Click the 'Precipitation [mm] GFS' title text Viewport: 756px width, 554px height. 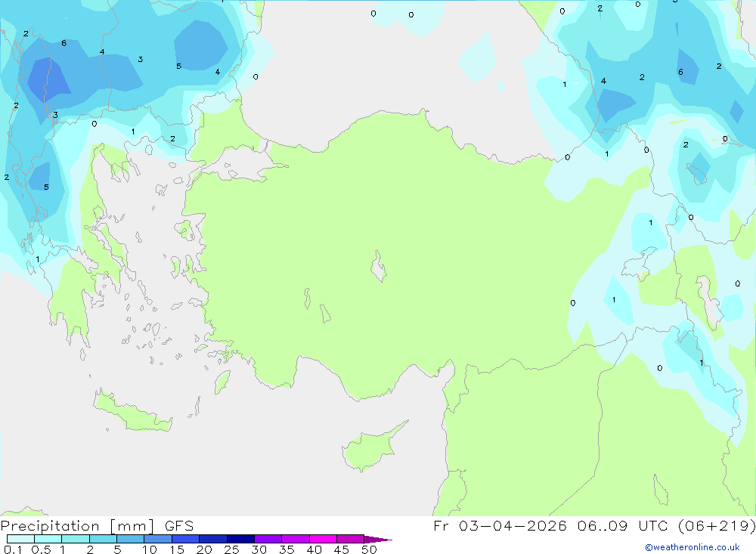point(97,526)
